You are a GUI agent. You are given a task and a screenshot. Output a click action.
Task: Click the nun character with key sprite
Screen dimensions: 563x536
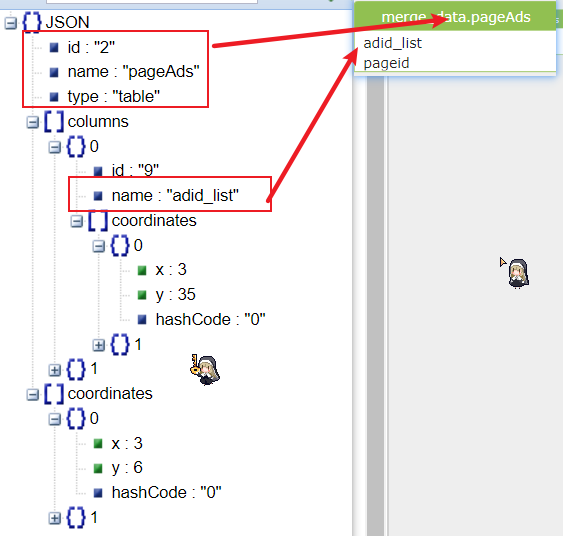click(x=205, y=370)
